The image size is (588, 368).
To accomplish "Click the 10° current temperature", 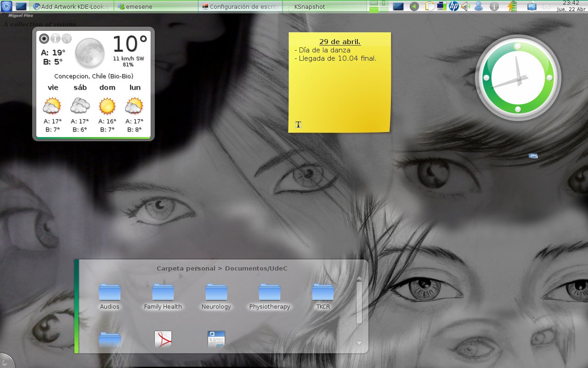I will (130, 45).
